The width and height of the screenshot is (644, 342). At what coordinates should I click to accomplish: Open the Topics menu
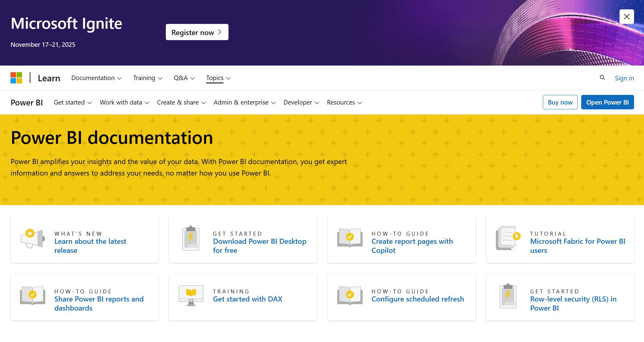[x=218, y=78]
